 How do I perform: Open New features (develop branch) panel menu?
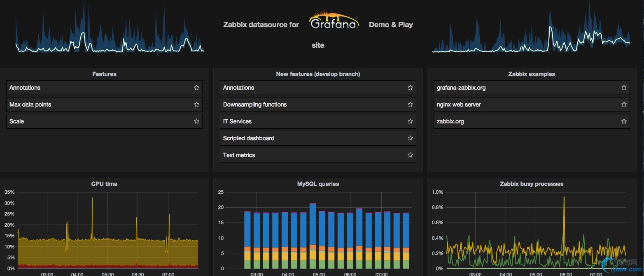(x=318, y=74)
